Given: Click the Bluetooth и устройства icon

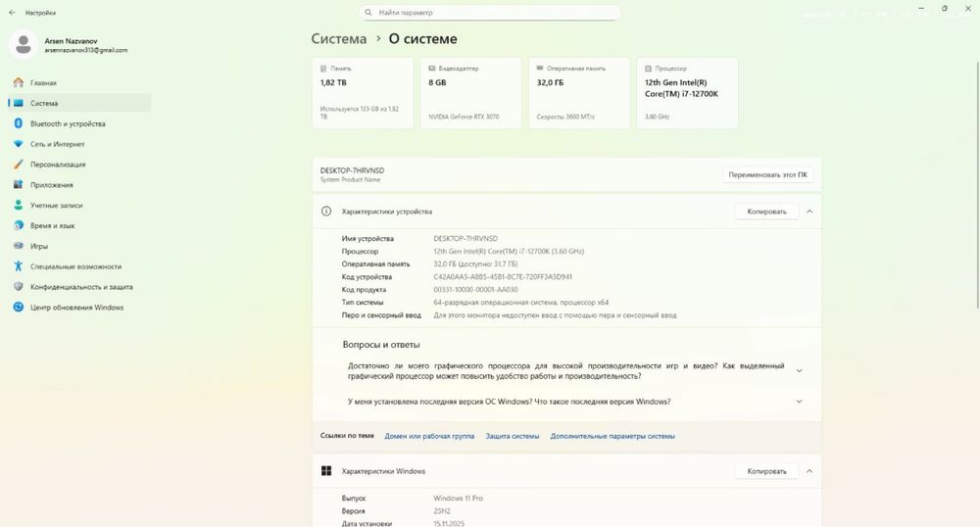Looking at the screenshot, I should pos(18,124).
